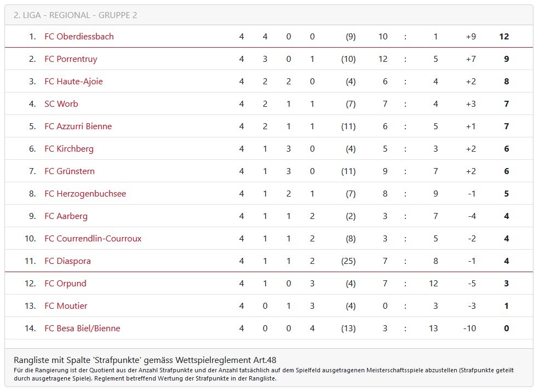Click FC Besa Biel/Bienne's -10 goal difference
The height and width of the screenshot is (392, 534).
click(469, 328)
